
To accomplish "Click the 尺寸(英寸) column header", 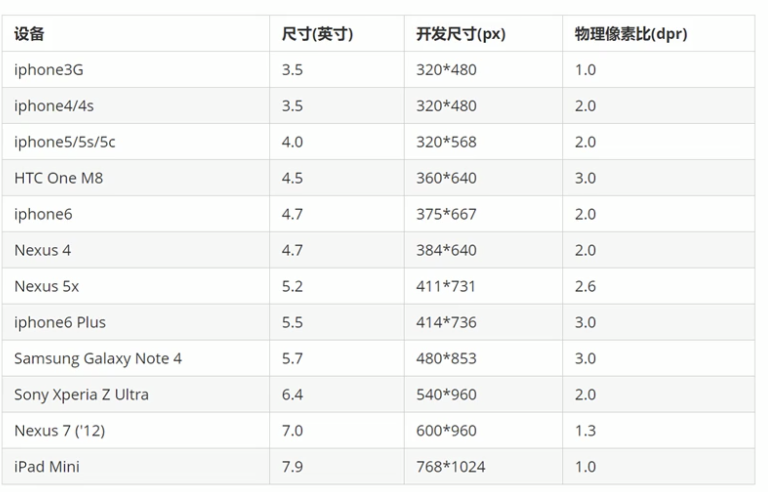I will [317, 34].
